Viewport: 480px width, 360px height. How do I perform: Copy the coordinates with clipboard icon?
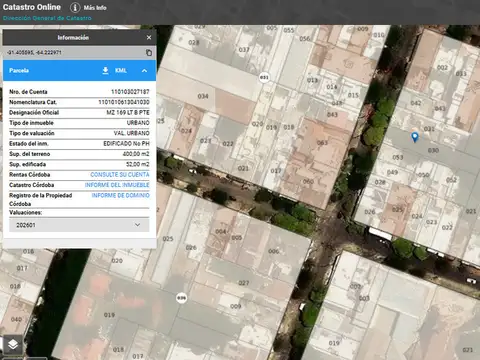149,52
